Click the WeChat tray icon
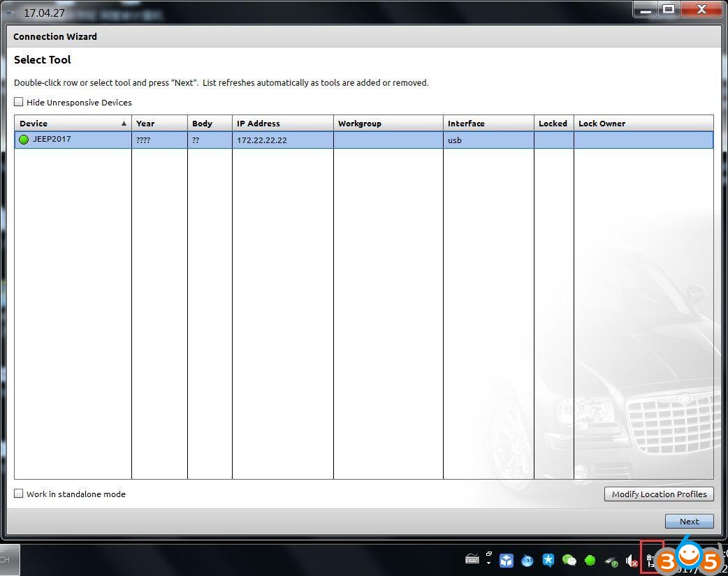728x576 pixels. pos(569,560)
